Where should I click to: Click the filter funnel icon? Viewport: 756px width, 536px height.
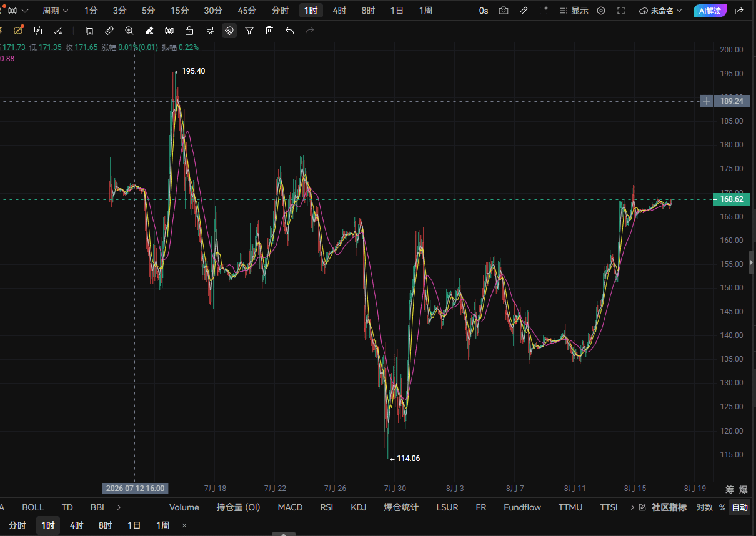249,31
